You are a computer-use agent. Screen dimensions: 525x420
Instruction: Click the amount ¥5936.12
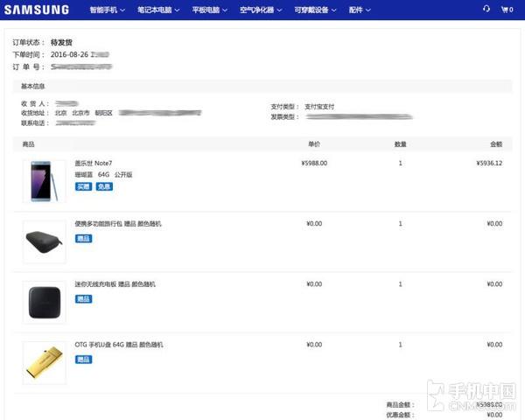tap(489, 163)
